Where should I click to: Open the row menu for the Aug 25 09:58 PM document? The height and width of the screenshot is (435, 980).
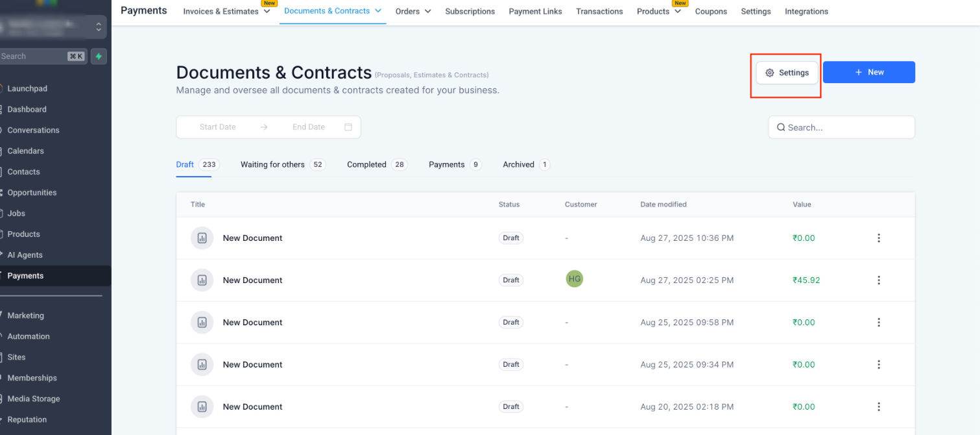pyautogui.click(x=879, y=323)
